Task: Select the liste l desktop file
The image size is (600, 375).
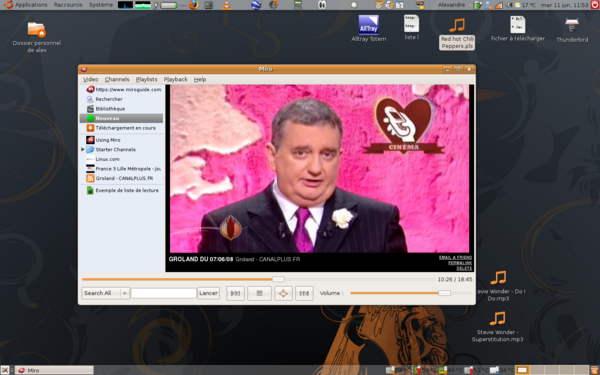Action: point(411,27)
